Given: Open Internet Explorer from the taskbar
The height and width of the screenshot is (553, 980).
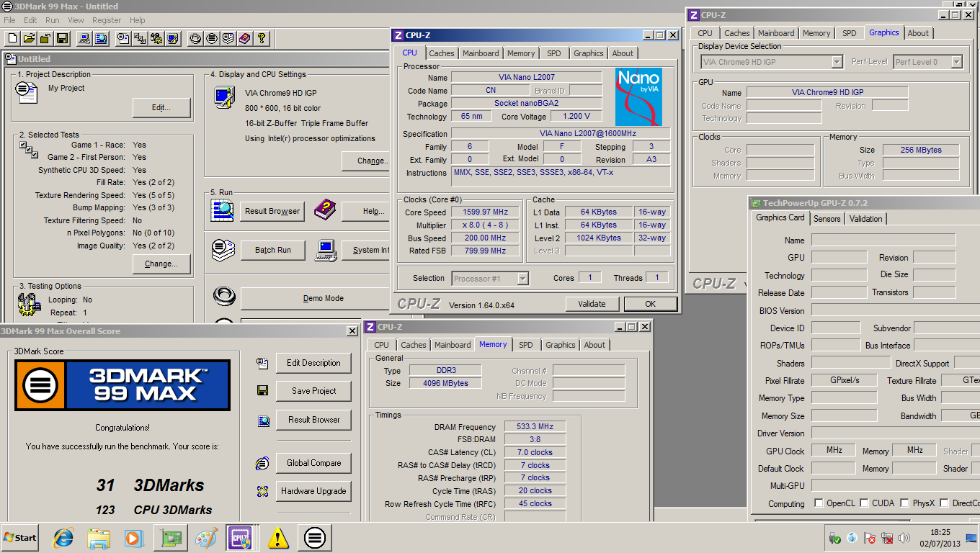Looking at the screenshot, I should (64, 538).
